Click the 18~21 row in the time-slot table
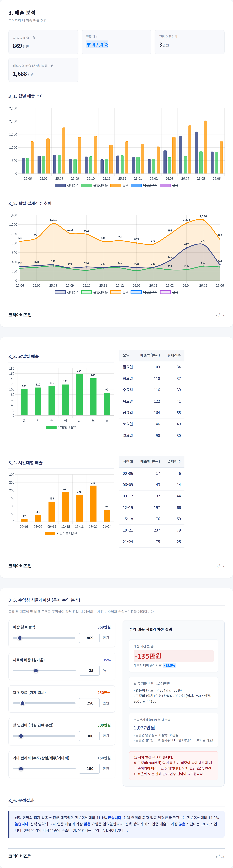This screenshot has width=233, height=868. point(152,530)
